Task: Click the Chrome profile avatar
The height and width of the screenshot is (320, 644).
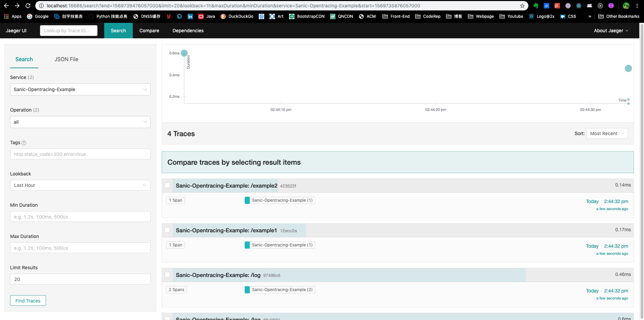Action: pos(626,6)
